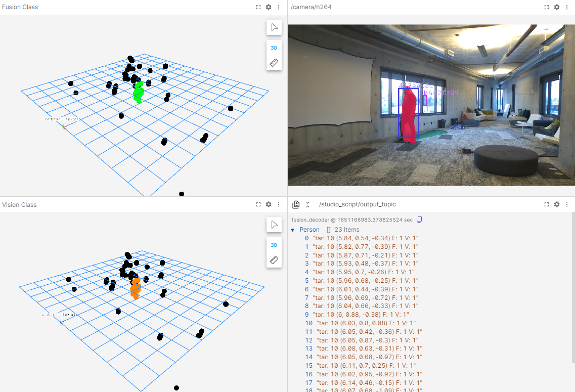Screen dimensions: 575x392
Task: Open the Vision Class panel more-options menu
Action: (x=279, y=204)
